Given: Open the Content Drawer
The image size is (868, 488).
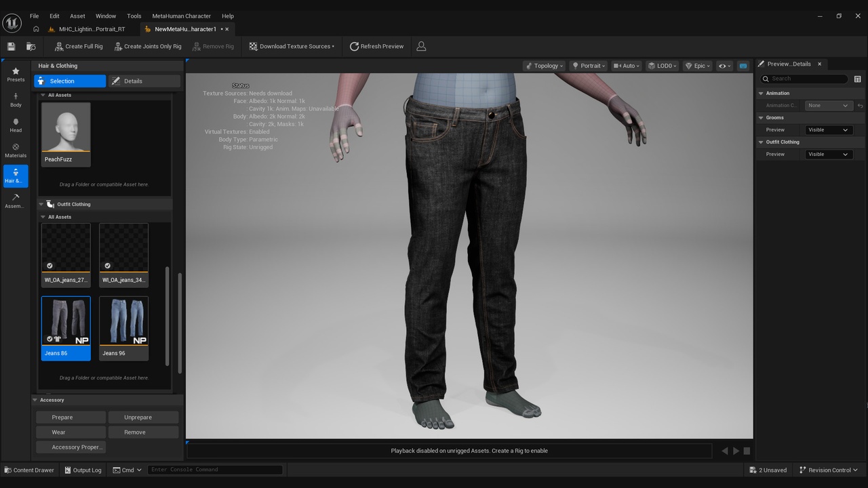Looking at the screenshot, I should (x=29, y=470).
